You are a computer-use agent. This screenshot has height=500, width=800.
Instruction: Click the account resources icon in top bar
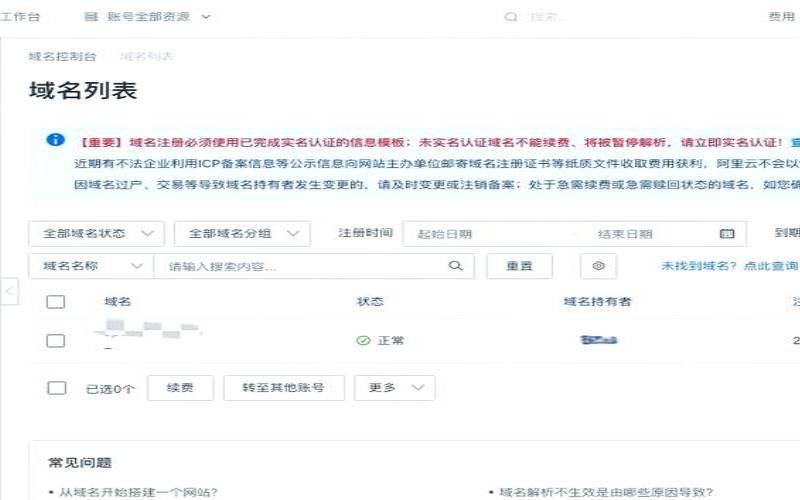[x=91, y=17]
